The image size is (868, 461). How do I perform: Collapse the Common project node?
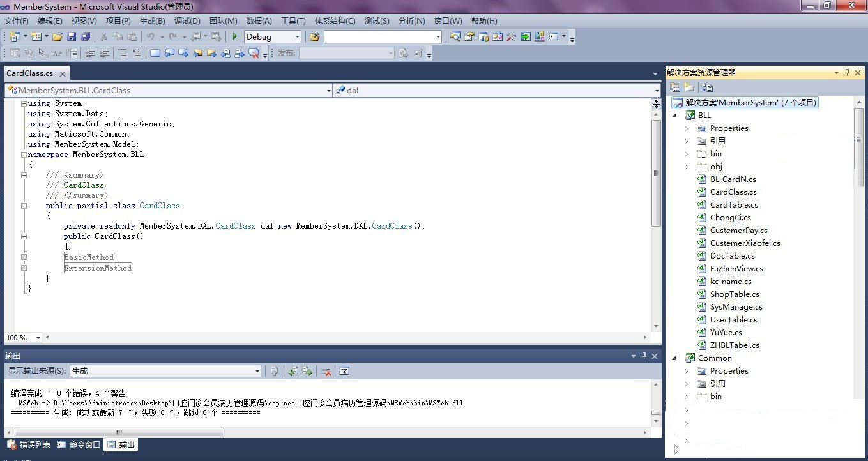coord(674,358)
